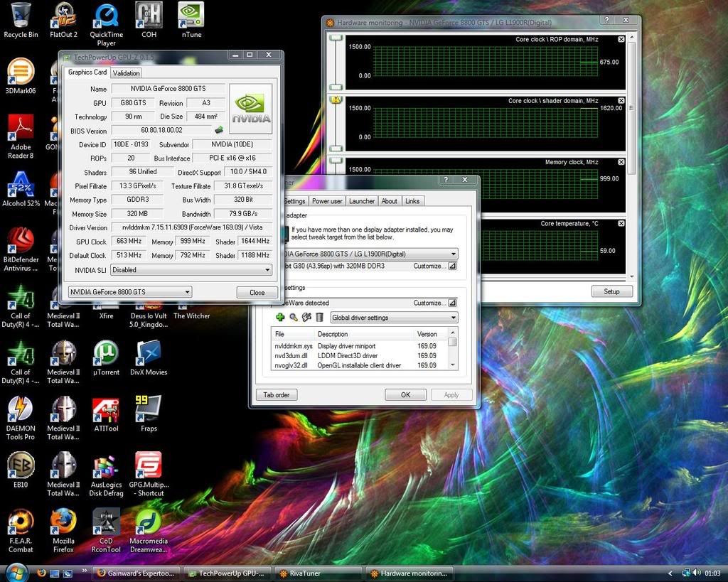Image resolution: width=728 pixels, height=582 pixels.
Task: Select the Graphics Card tab in GPU-Z
Action: point(87,72)
